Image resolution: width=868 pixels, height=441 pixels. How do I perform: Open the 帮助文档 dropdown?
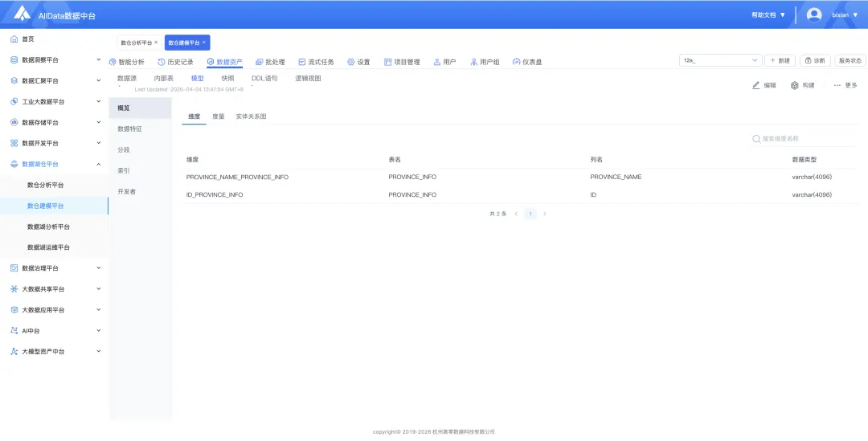pos(768,15)
